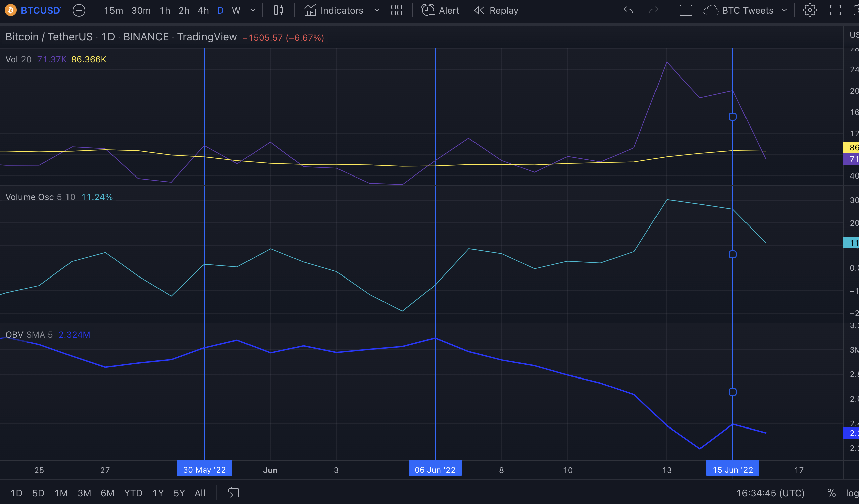Click the cyan 11 oscillator value label

click(x=851, y=243)
